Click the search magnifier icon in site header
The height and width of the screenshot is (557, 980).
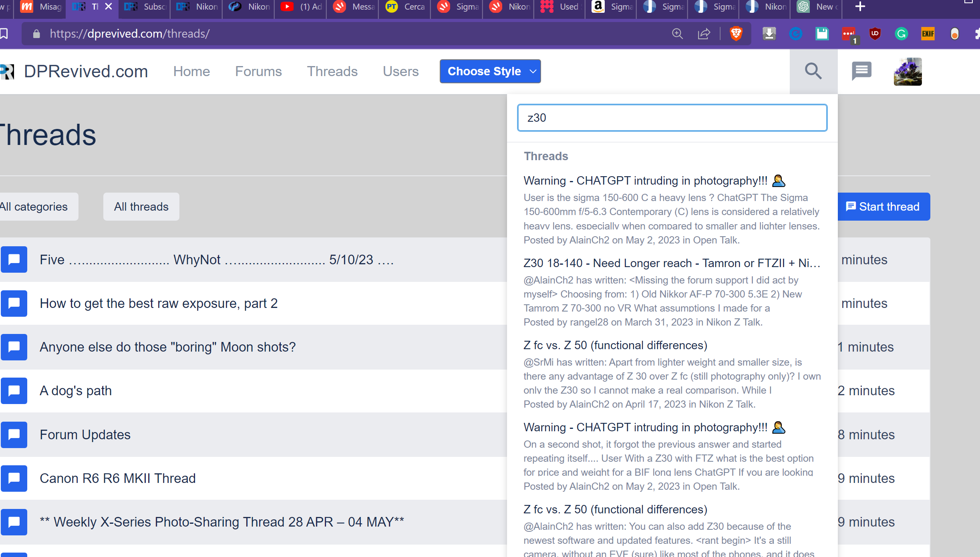pos(813,71)
